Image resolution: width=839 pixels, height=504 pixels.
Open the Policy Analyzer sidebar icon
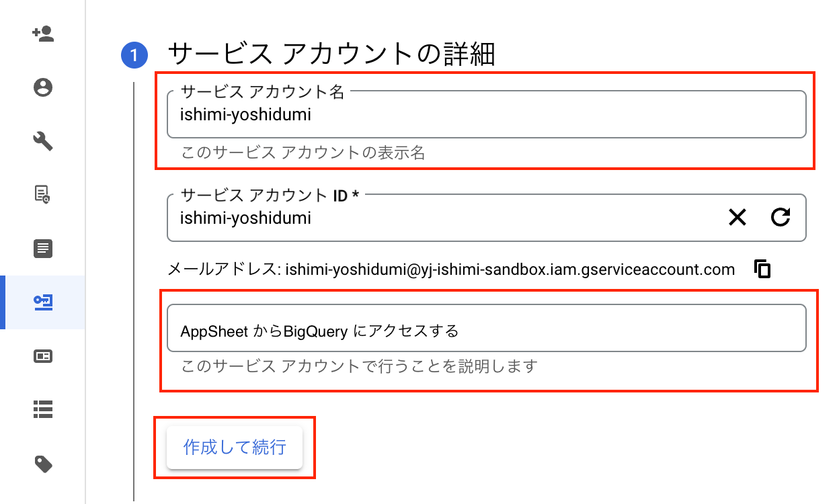pyautogui.click(x=43, y=195)
